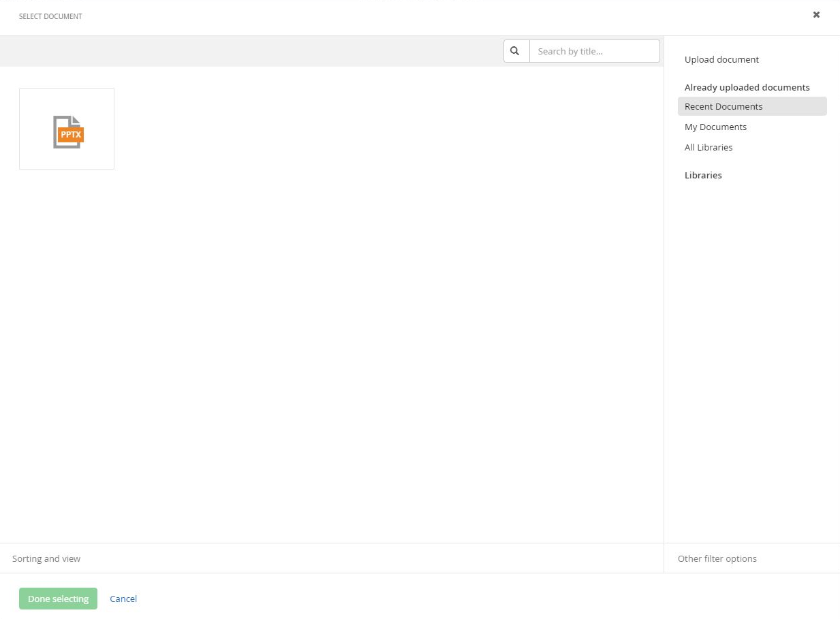The image size is (840, 619).
Task: Click the magnifying glass search icon
Action: pyautogui.click(x=516, y=51)
